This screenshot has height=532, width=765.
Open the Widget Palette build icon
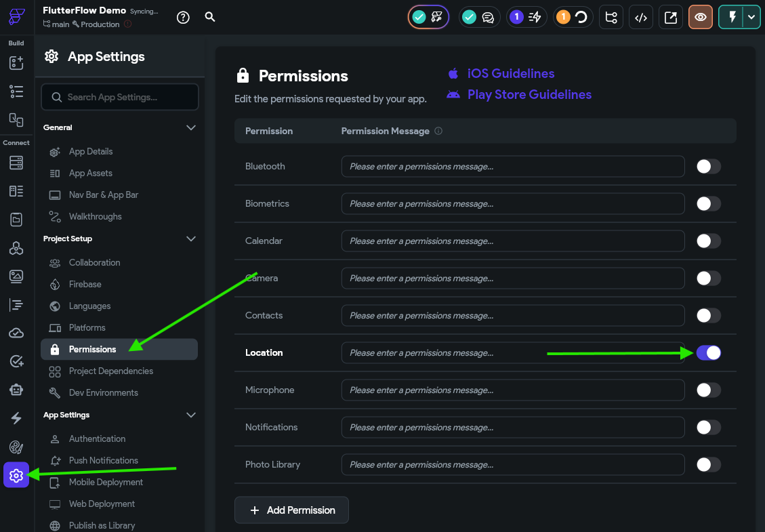(16, 62)
